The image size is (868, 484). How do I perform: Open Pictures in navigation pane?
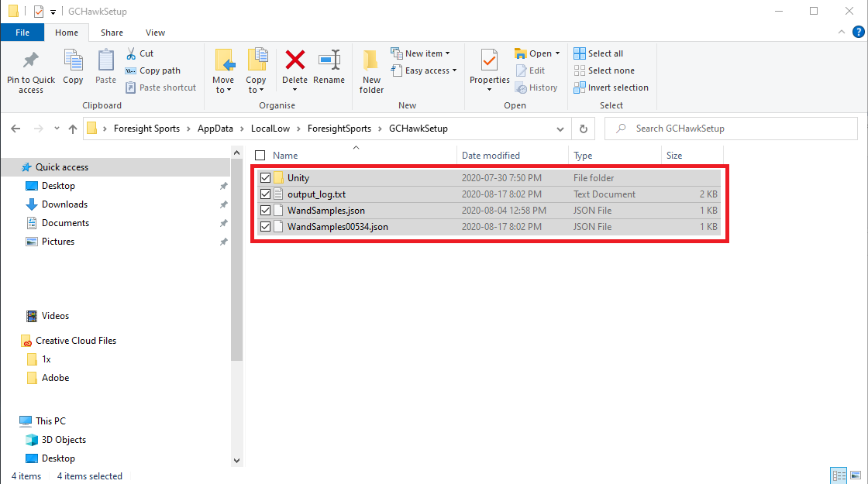click(57, 242)
